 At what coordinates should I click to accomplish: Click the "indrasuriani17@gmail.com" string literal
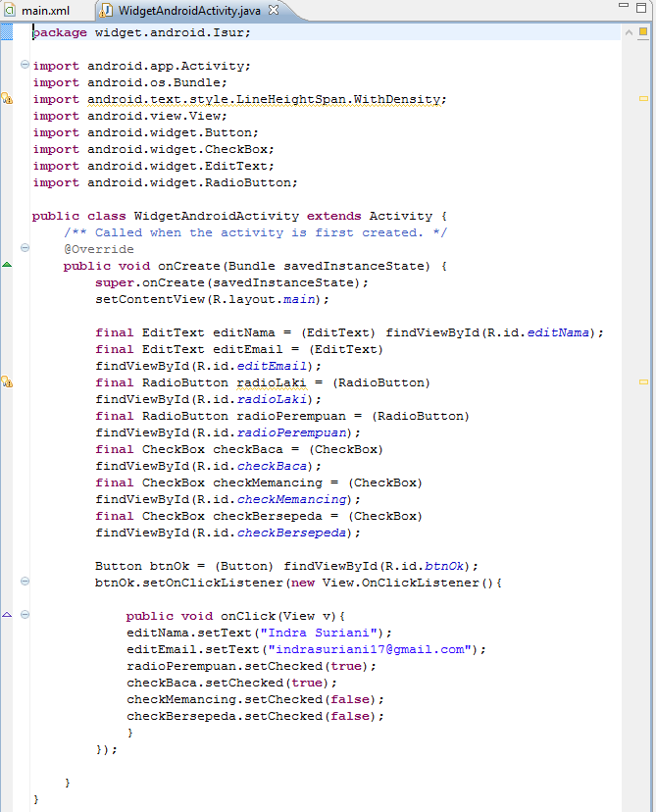pos(369,649)
